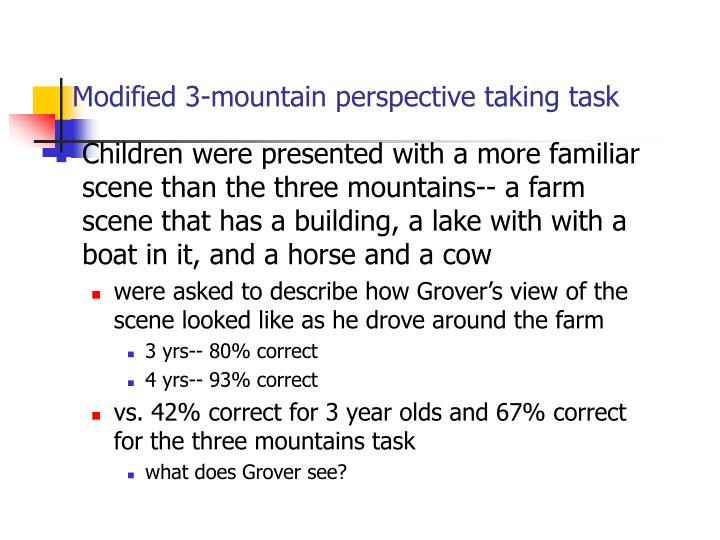Click the slide title "Modified 3-mountain perspective taking task"
This screenshot has width=720, height=540.
click(346, 97)
